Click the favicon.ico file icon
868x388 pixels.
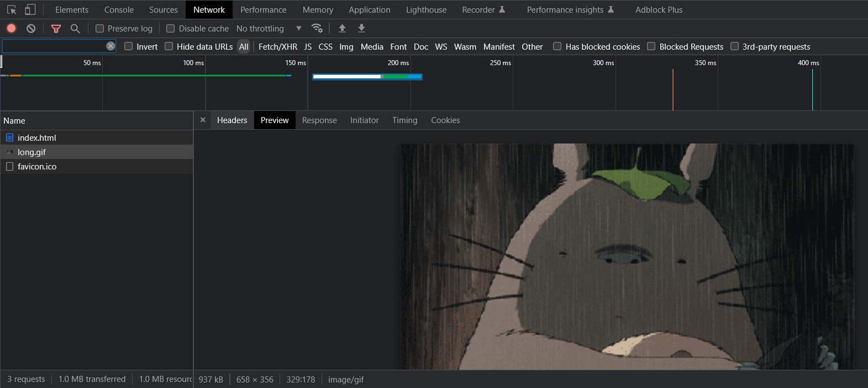(x=9, y=166)
